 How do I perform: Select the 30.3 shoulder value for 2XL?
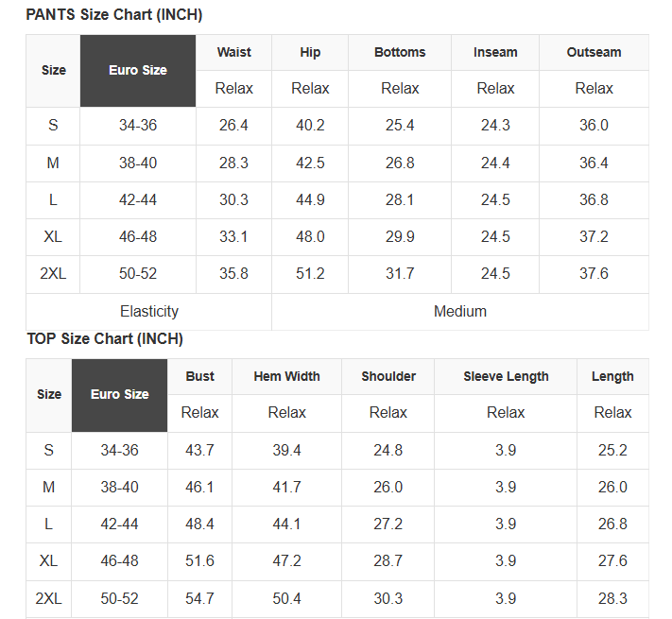tap(388, 599)
